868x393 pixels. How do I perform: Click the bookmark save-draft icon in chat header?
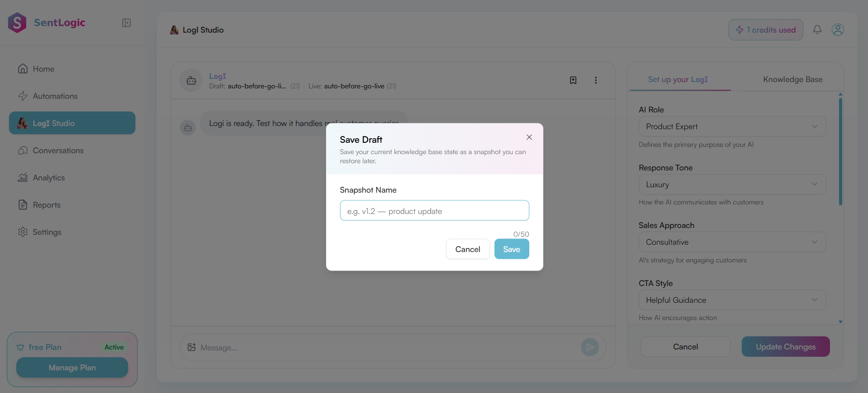[573, 80]
